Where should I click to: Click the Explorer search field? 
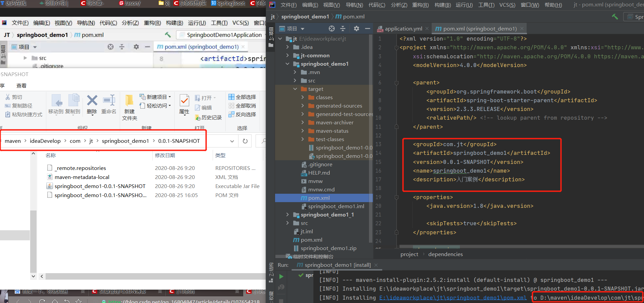[x=261, y=141]
